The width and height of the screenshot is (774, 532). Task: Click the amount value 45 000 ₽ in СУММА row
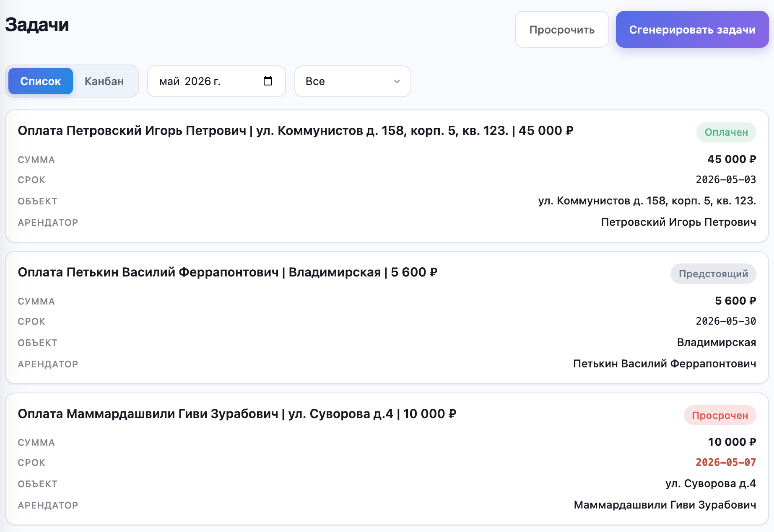click(x=732, y=159)
